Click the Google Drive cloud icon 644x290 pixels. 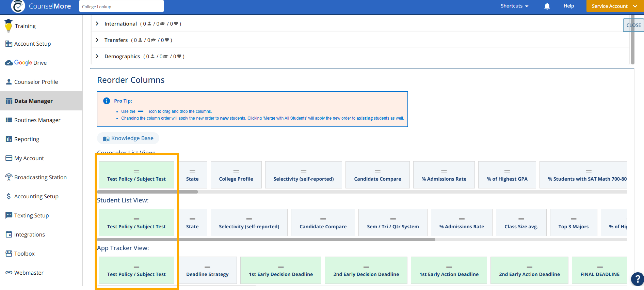pyautogui.click(x=9, y=63)
